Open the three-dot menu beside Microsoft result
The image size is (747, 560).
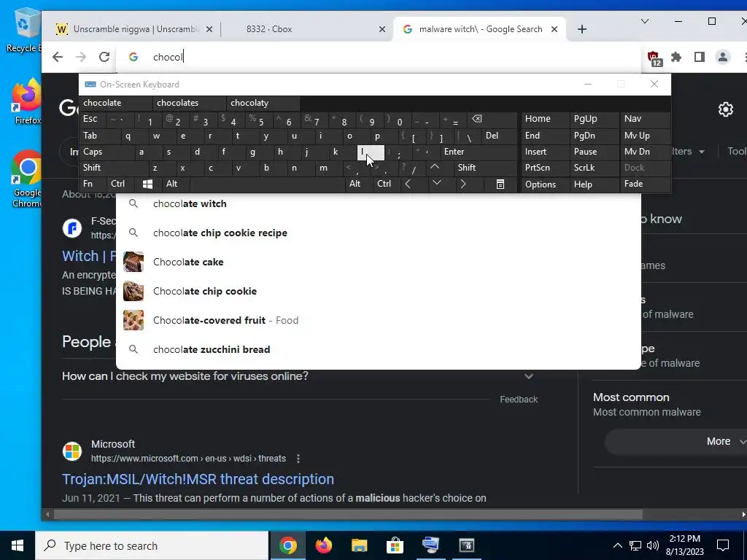[298, 459]
